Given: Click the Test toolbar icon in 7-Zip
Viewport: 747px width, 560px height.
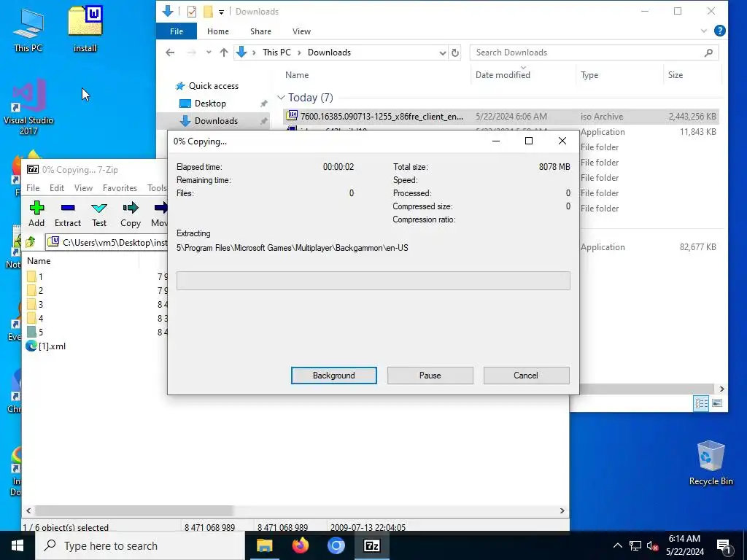Looking at the screenshot, I should click(99, 214).
